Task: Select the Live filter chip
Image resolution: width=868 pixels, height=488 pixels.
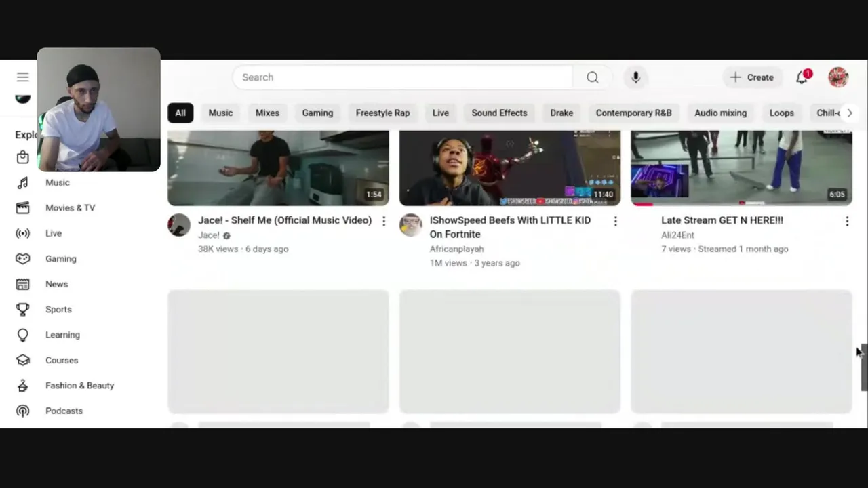Action: 441,113
